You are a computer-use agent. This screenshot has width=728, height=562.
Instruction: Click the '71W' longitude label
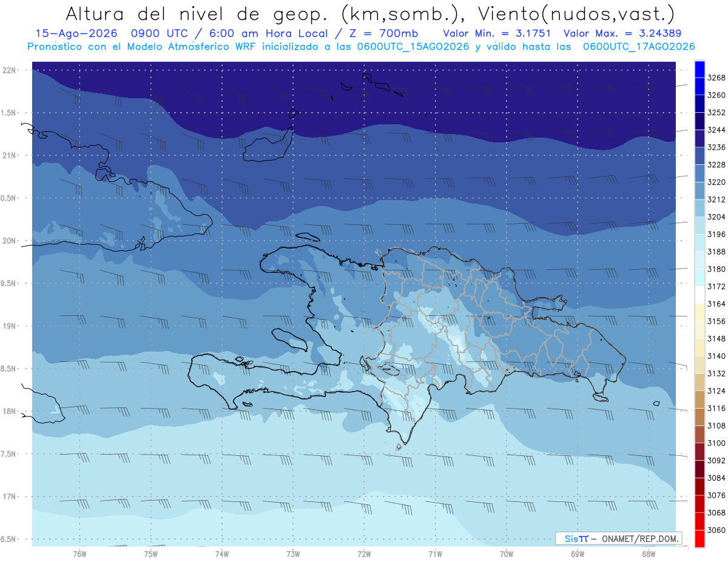coord(435,554)
